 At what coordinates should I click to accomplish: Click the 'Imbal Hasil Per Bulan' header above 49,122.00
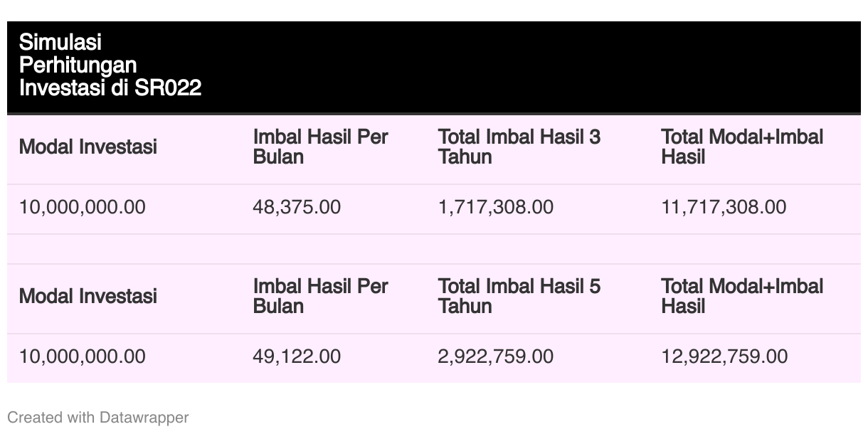(x=320, y=296)
